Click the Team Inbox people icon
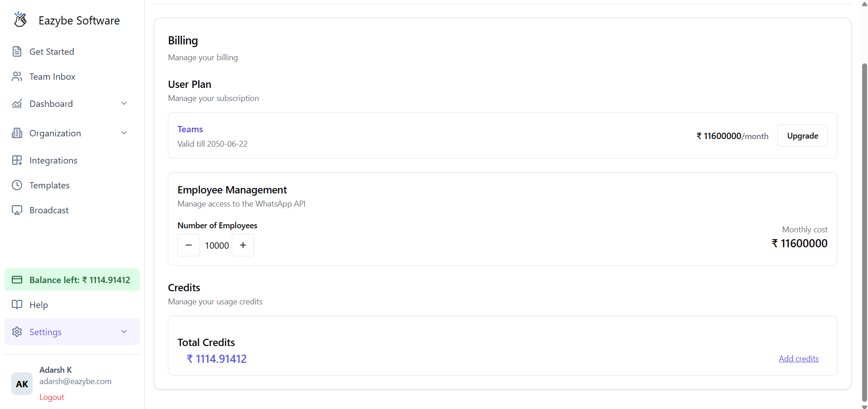Viewport: 868px width, 409px height. tap(17, 77)
